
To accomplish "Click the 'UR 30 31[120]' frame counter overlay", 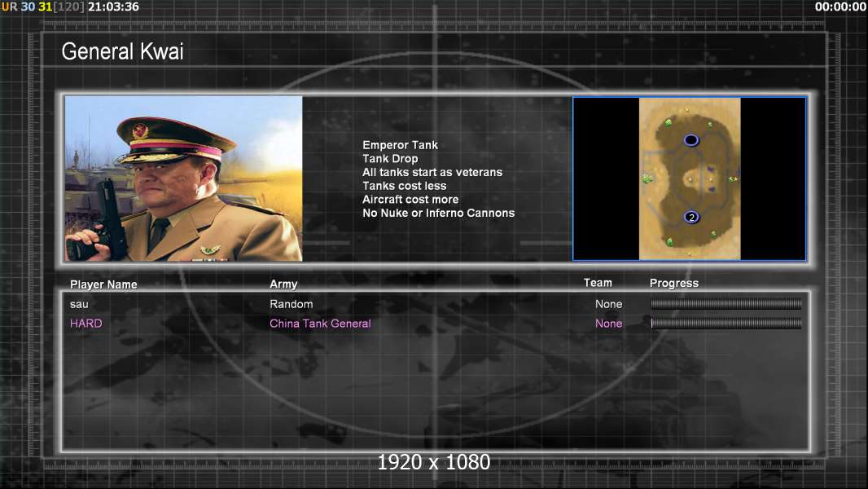I will [42, 7].
